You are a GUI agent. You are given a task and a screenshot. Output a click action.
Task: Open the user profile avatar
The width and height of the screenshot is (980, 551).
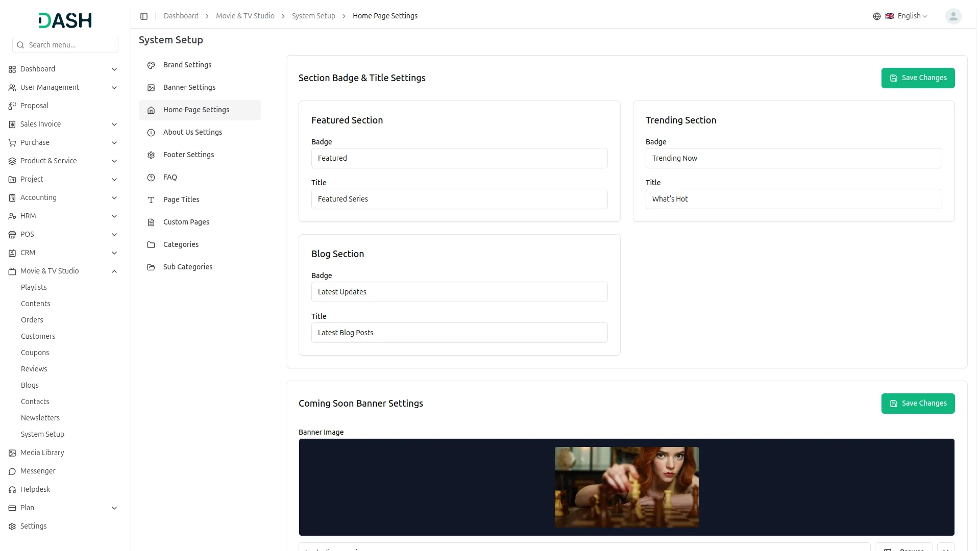point(953,16)
